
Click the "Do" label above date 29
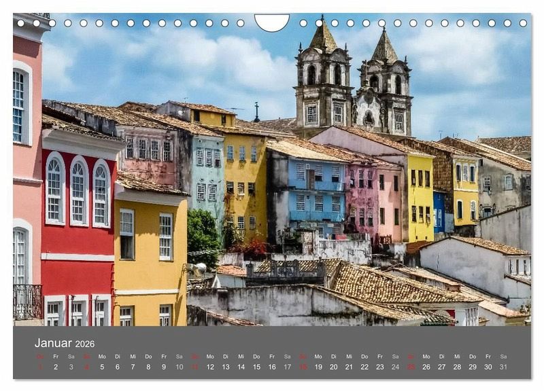(x=473, y=356)
